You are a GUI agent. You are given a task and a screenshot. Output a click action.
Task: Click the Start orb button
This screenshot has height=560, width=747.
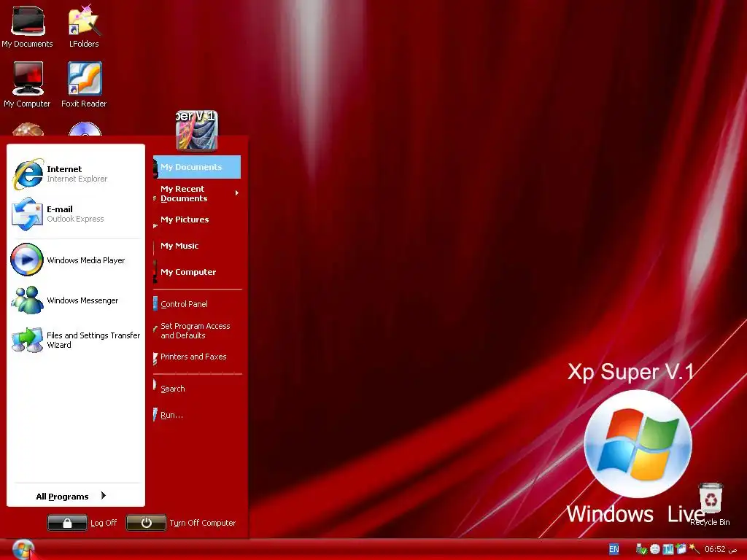coord(23,550)
